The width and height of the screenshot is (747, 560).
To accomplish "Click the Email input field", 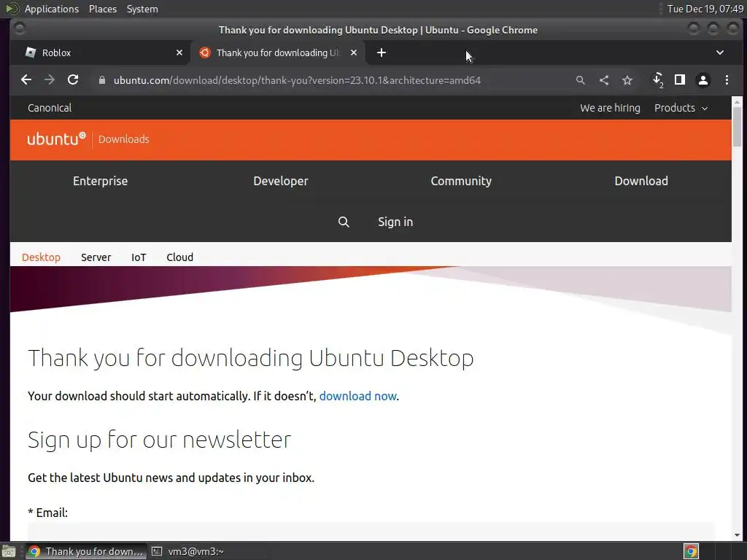I will click(371, 532).
